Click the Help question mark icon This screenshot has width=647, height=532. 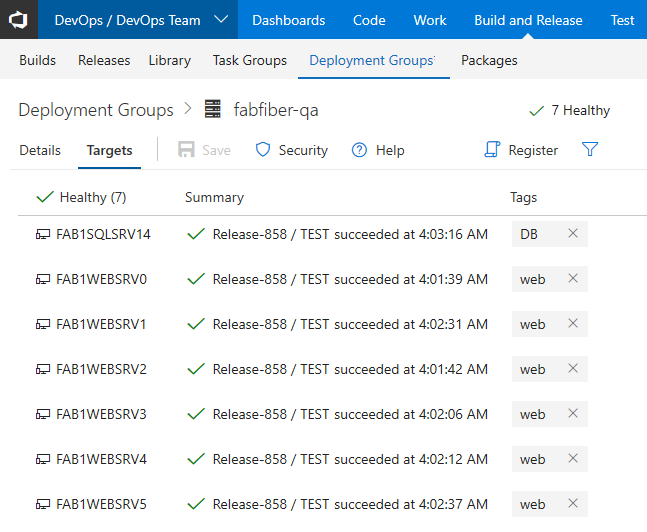click(359, 150)
